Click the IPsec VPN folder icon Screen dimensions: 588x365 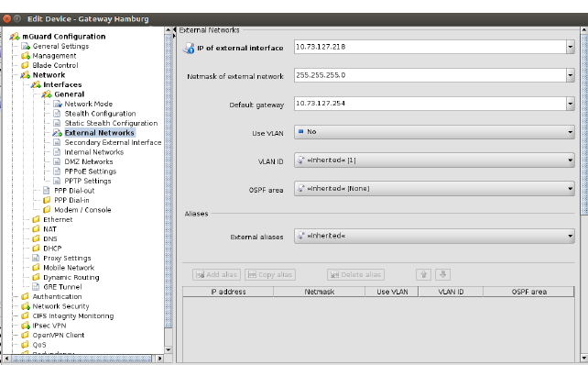pos(26,326)
